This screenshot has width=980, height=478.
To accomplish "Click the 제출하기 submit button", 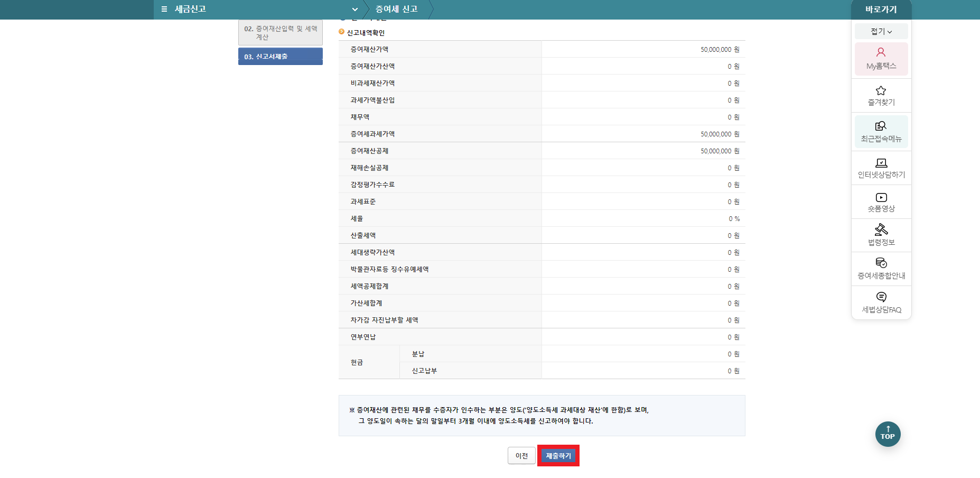I will pos(558,455).
